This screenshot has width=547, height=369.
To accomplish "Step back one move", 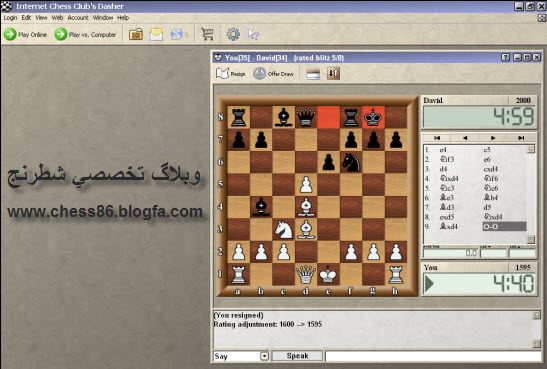I will 465,138.
